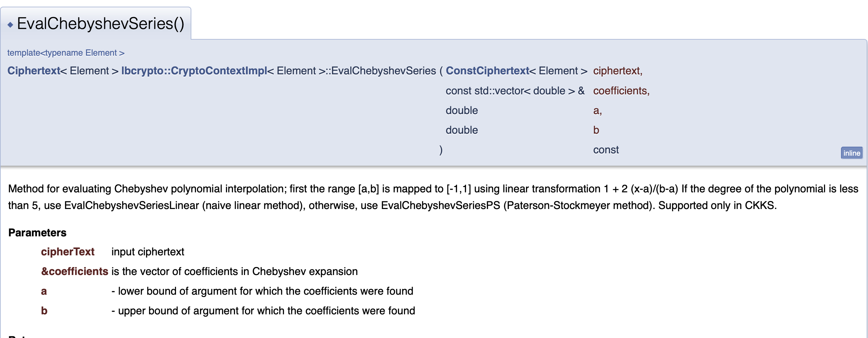Image resolution: width=868 pixels, height=338 pixels.
Task: Follow the lbcrypto::CryptoContextImpl class link
Action: [194, 71]
